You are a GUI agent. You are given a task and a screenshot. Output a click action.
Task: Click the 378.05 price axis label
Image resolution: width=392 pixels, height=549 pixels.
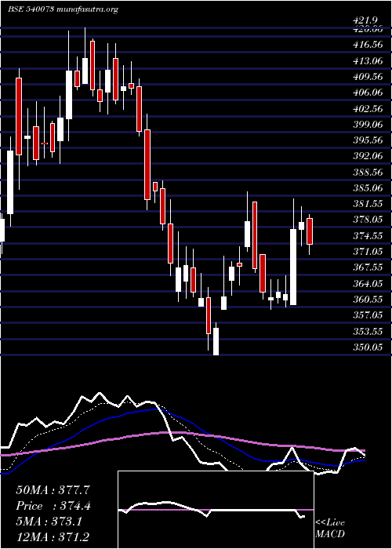click(x=366, y=220)
